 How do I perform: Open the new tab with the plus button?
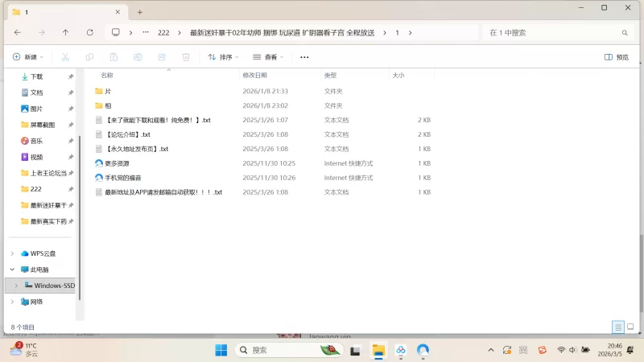tap(139, 12)
